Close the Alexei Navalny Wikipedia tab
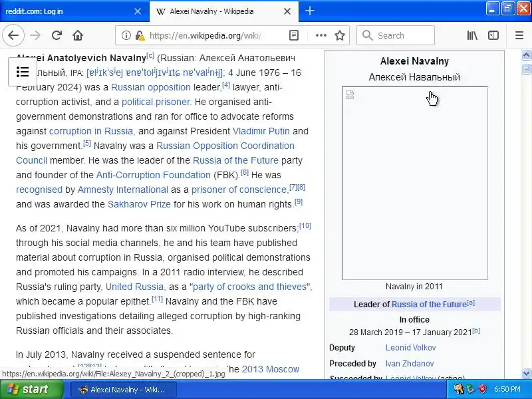This screenshot has width=532, height=399. pyautogui.click(x=287, y=11)
